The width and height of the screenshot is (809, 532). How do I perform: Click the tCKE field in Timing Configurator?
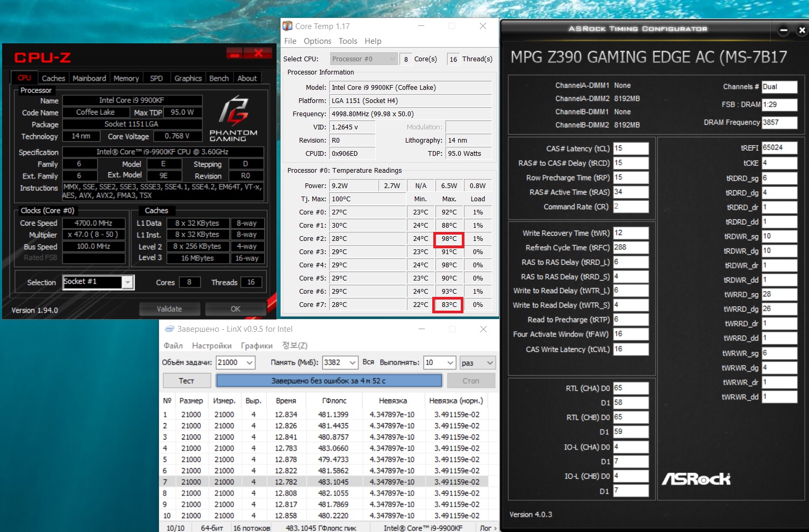(x=779, y=163)
